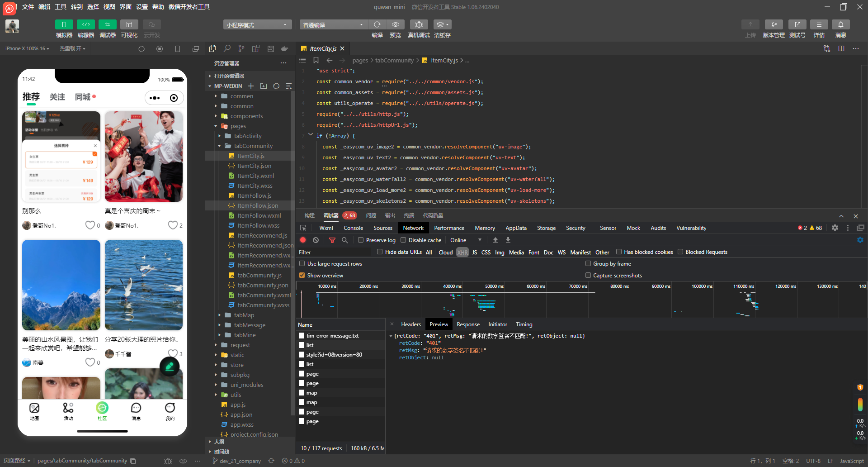868x467 pixels.
Task: Enable the Preserve log checkbox
Action: [361, 240]
